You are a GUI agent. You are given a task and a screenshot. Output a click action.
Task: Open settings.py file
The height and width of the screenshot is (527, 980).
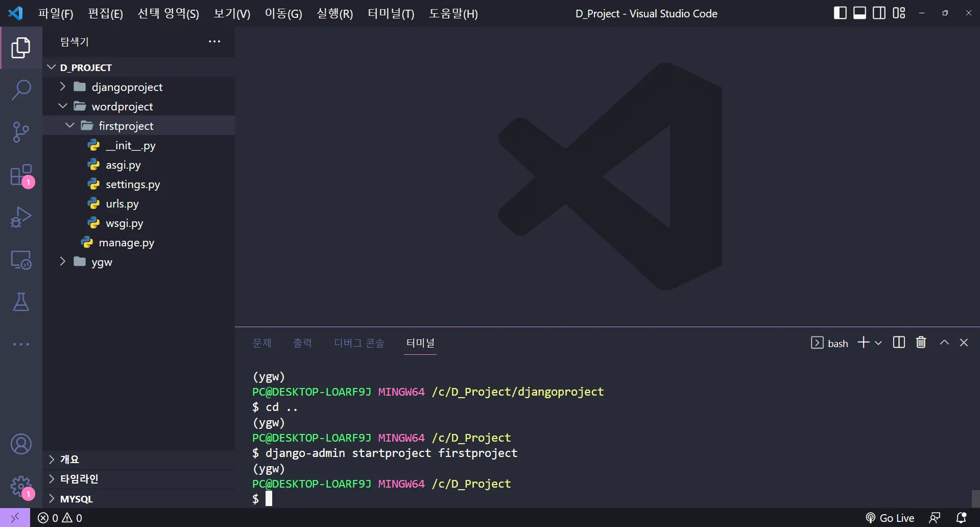138,184
